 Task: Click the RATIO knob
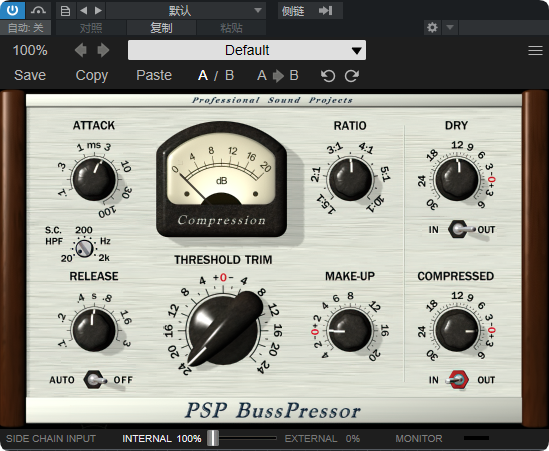click(x=350, y=179)
